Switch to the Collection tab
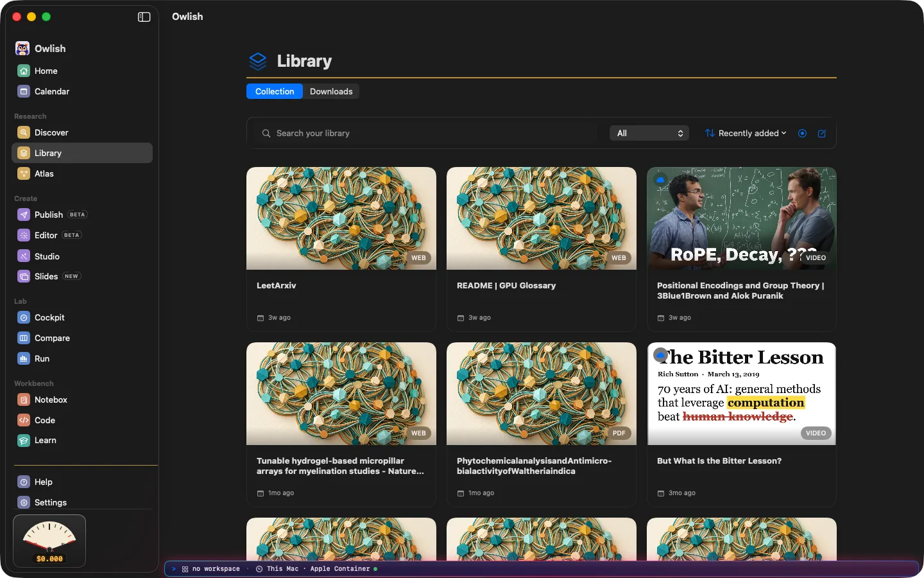The width and height of the screenshot is (924, 578). point(275,91)
